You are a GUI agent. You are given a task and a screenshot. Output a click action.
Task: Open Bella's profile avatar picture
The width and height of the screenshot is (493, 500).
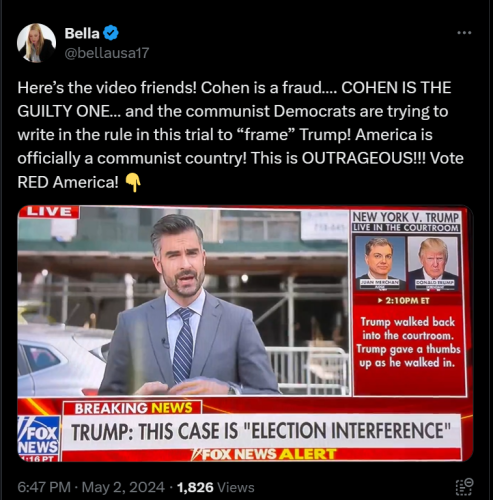[x=36, y=43]
